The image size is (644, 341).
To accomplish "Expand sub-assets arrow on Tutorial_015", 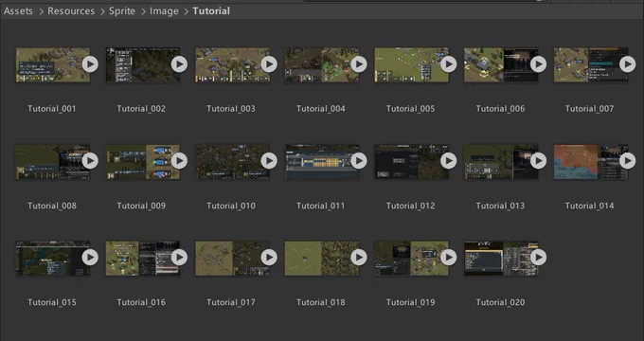I will pyautogui.click(x=90, y=258).
